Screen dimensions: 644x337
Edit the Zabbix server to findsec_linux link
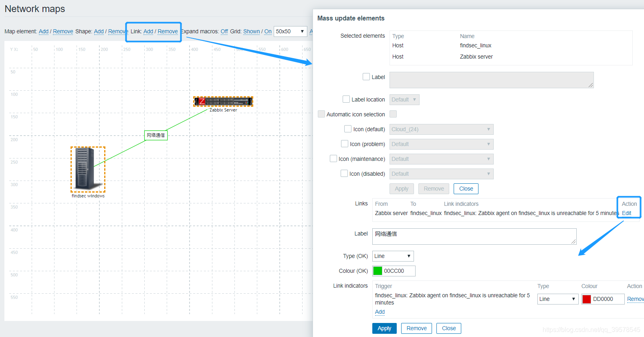pos(626,213)
